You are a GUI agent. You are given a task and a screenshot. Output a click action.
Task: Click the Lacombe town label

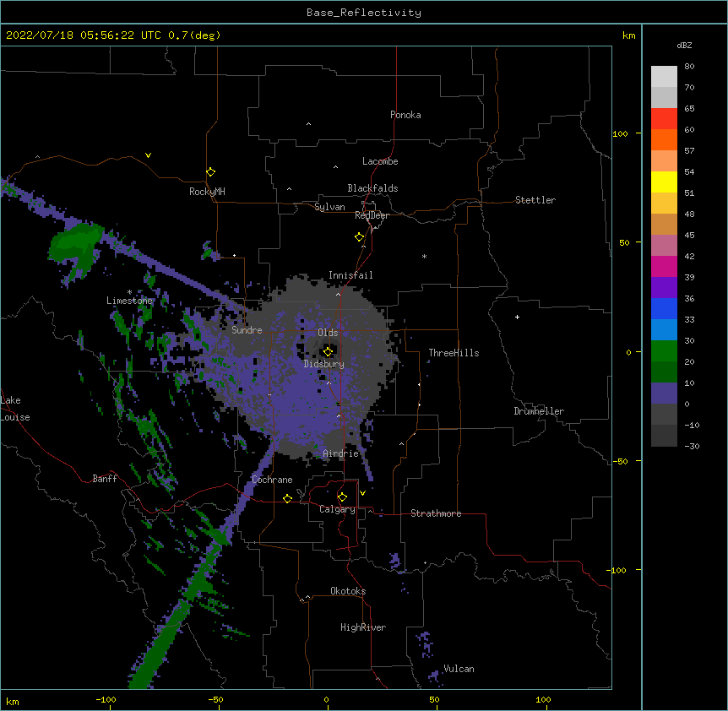(380, 161)
